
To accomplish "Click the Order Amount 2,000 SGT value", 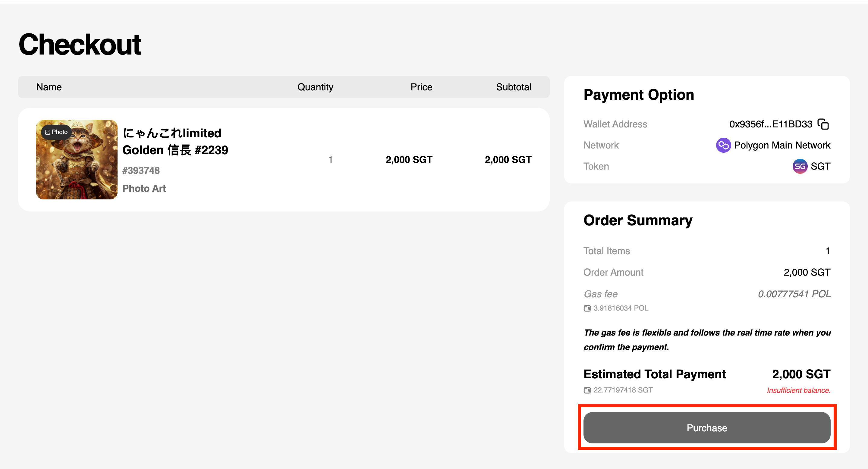I will point(807,272).
